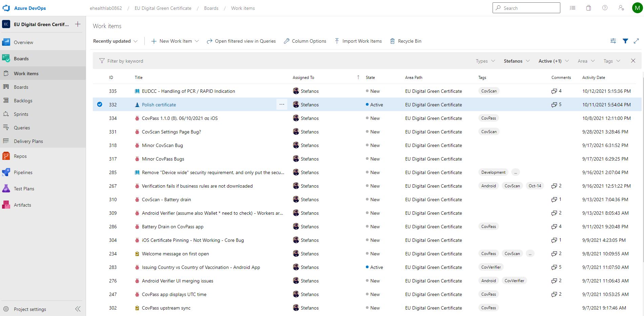
Task: Close the filter bar
Action: click(x=633, y=61)
